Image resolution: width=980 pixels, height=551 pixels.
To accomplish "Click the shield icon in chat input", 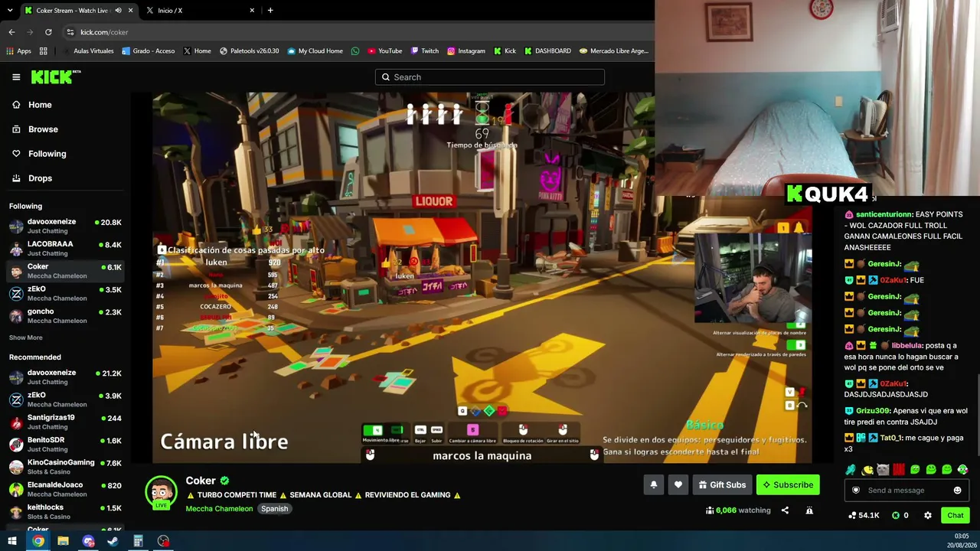I will 856,491.
